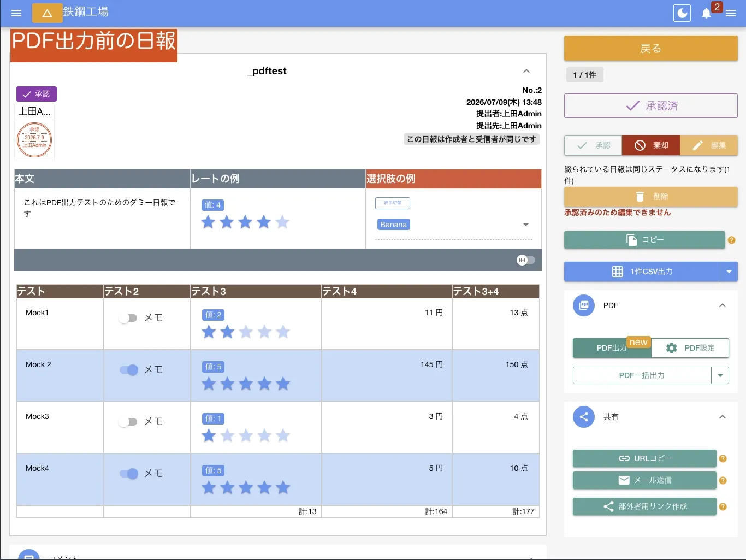Open the Banana selection dropdown arrow
746x560 pixels.
pyautogui.click(x=526, y=225)
